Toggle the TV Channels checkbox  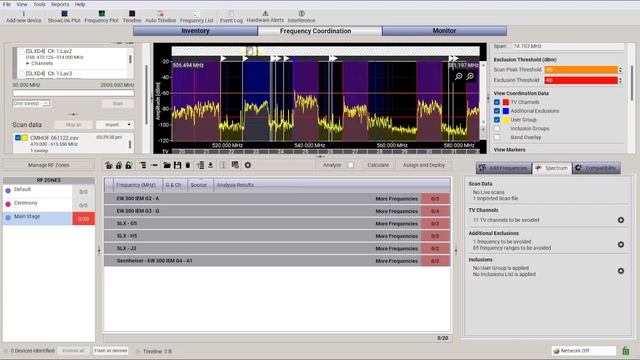pyautogui.click(x=497, y=102)
